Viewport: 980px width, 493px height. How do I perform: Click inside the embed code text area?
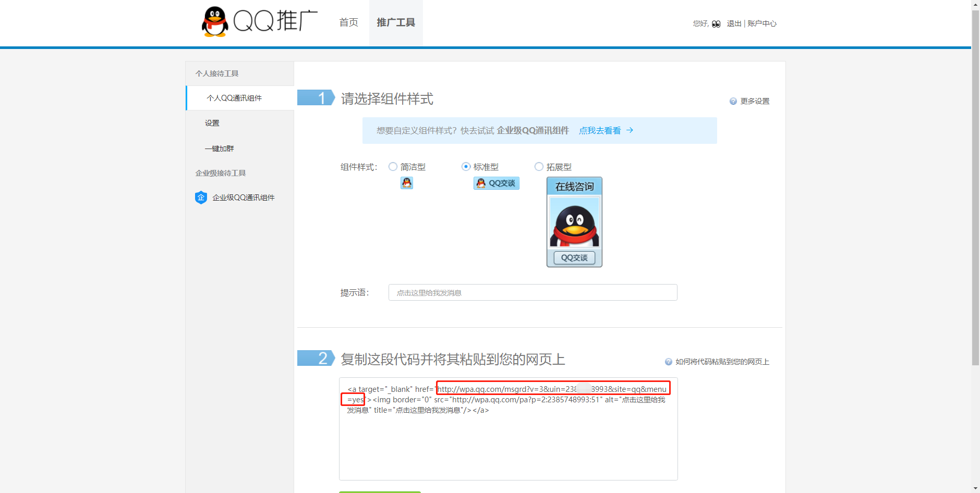509,429
